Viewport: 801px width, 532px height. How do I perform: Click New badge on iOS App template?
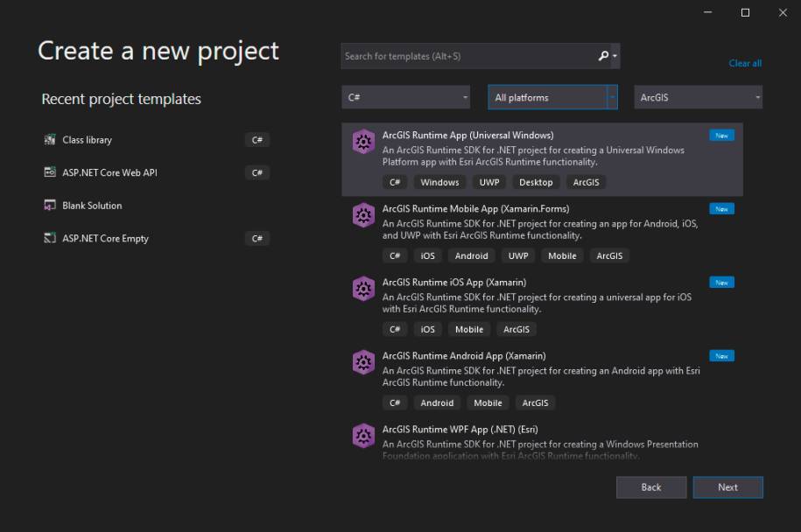point(721,283)
